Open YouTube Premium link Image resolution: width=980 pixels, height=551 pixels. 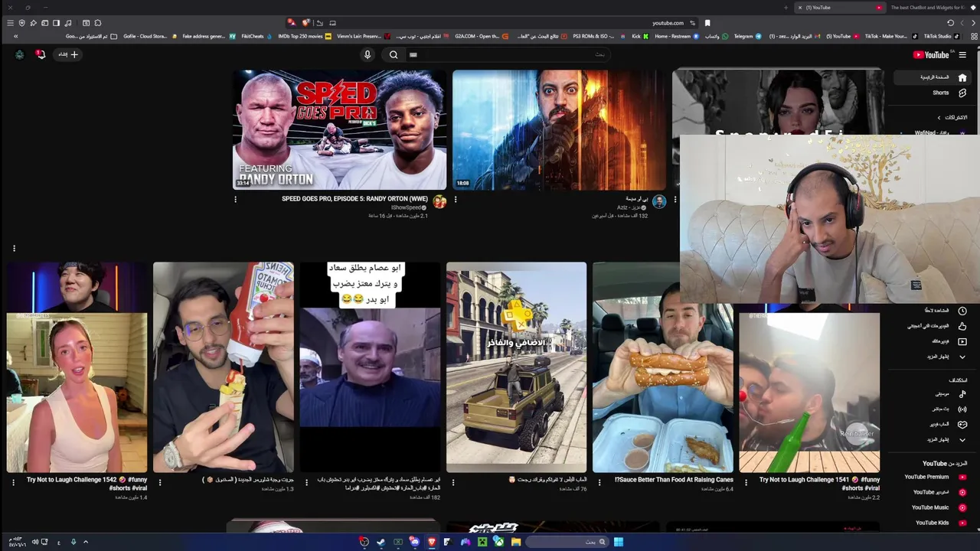coord(934,477)
